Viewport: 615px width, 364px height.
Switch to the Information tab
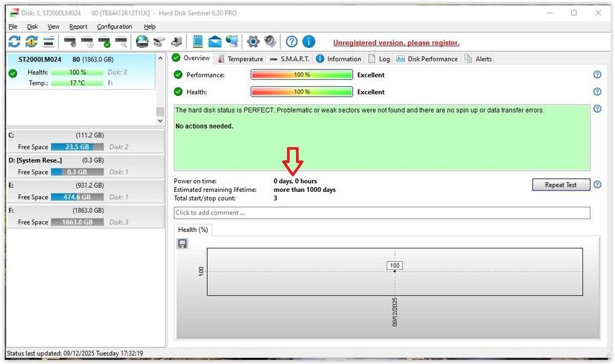point(338,59)
